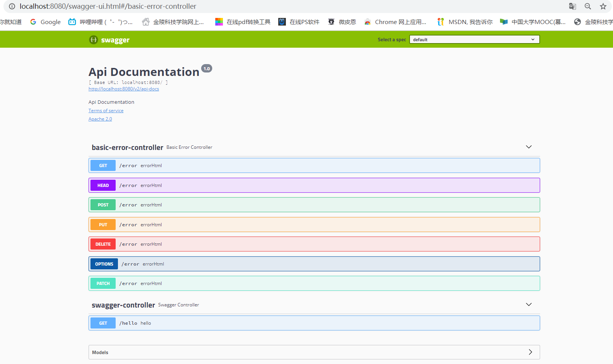Expand the PATCH /error operation
Viewport: 613px width, 364px height.
tap(314, 283)
